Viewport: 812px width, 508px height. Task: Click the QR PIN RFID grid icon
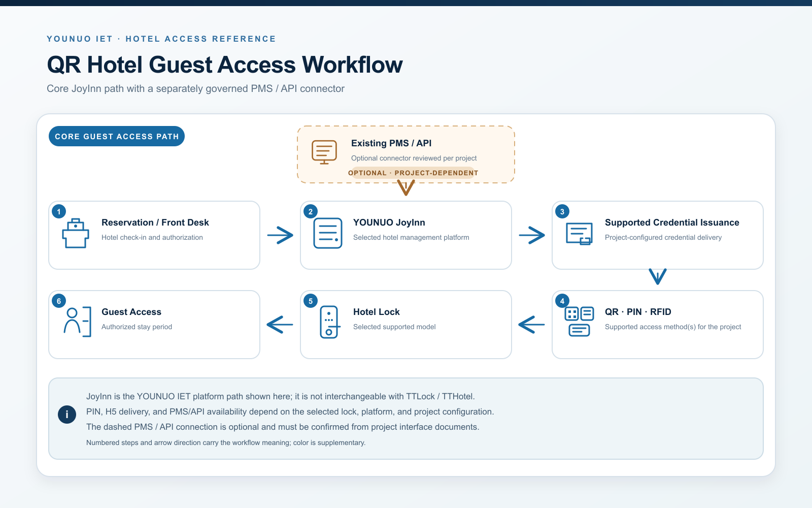[x=579, y=322]
